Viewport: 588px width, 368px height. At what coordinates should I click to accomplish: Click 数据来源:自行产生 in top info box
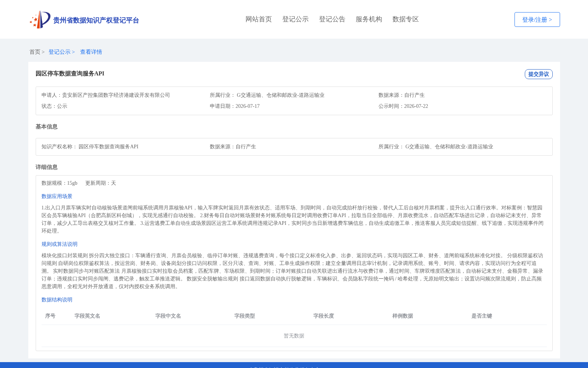(402, 95)
